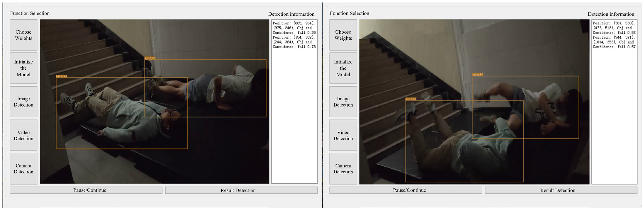Open Camera Detection in right window
Image resolution: width=644 pixels, height=210 pixels.
pyautogui.click(x=343, y=169)
